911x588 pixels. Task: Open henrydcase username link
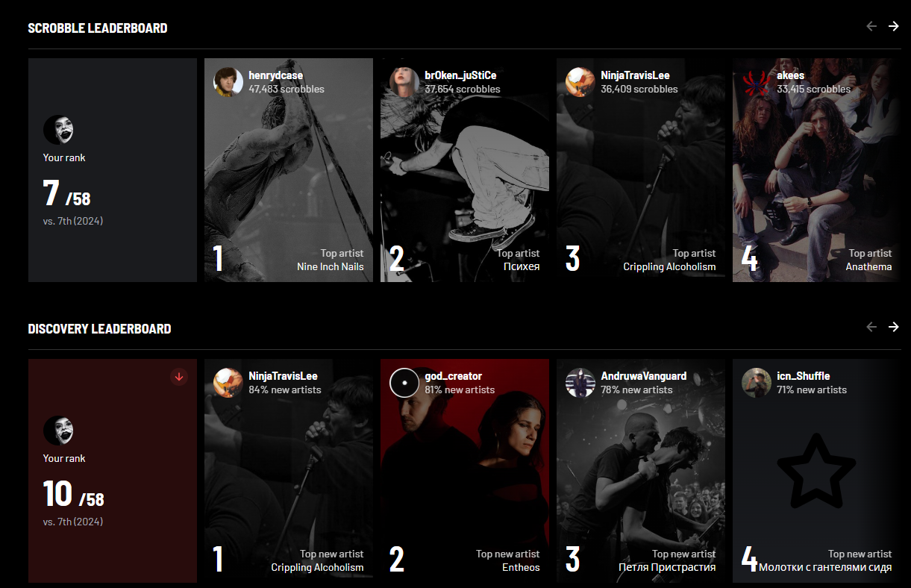[276, 75]
